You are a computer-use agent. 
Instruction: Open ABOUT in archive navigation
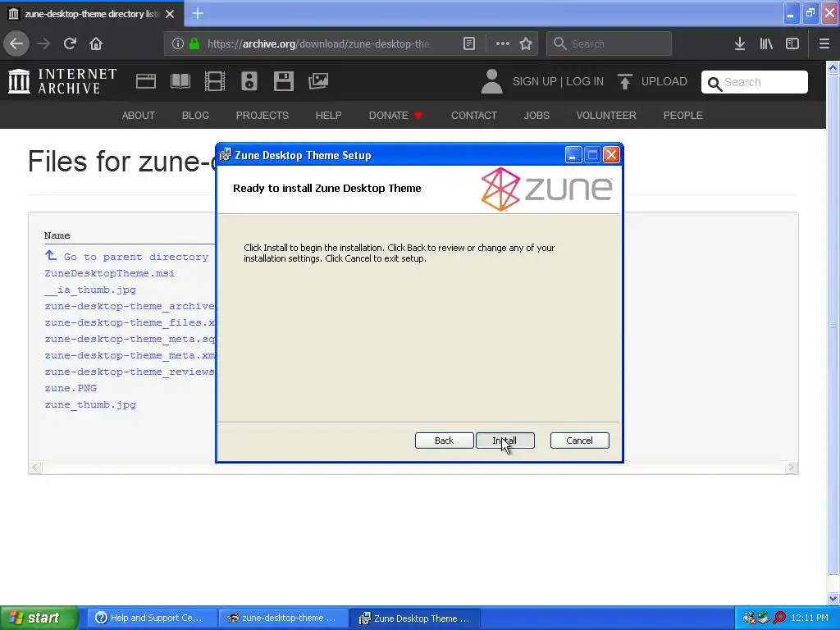138,115
